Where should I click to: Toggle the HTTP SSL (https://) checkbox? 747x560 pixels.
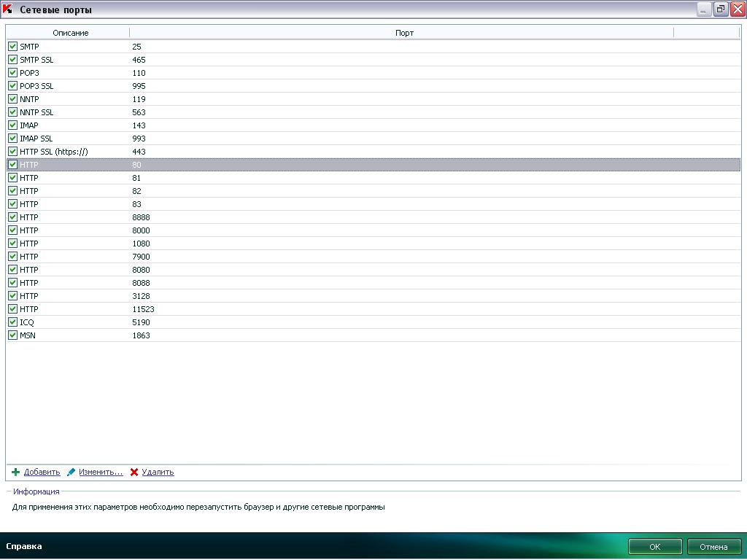click(x=12, y=152)
